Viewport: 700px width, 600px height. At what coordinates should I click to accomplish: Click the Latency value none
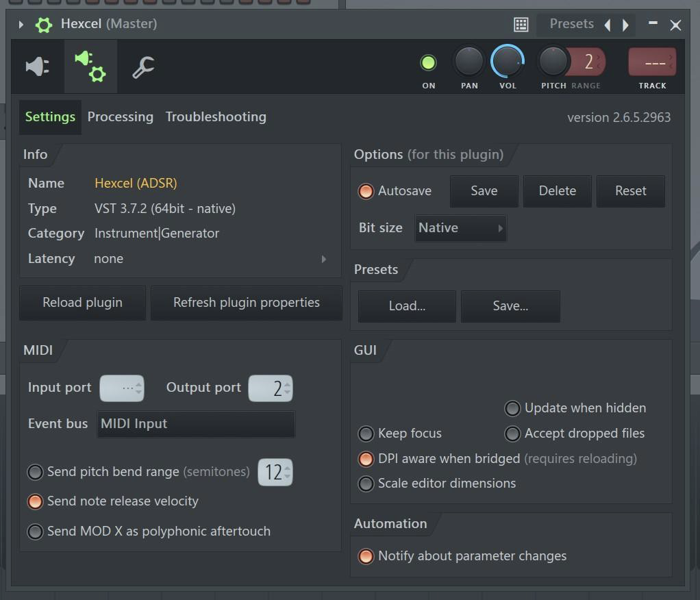pos(108,259)
